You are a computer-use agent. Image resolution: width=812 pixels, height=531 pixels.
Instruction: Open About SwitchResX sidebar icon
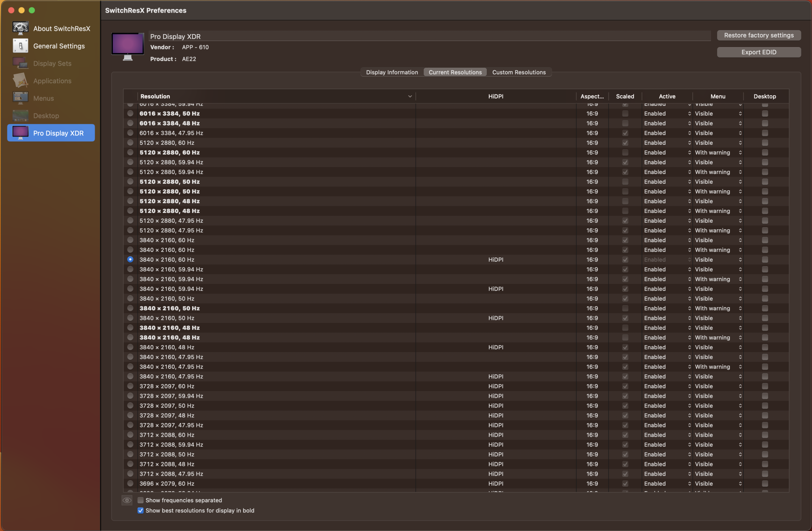coord(20,28)
